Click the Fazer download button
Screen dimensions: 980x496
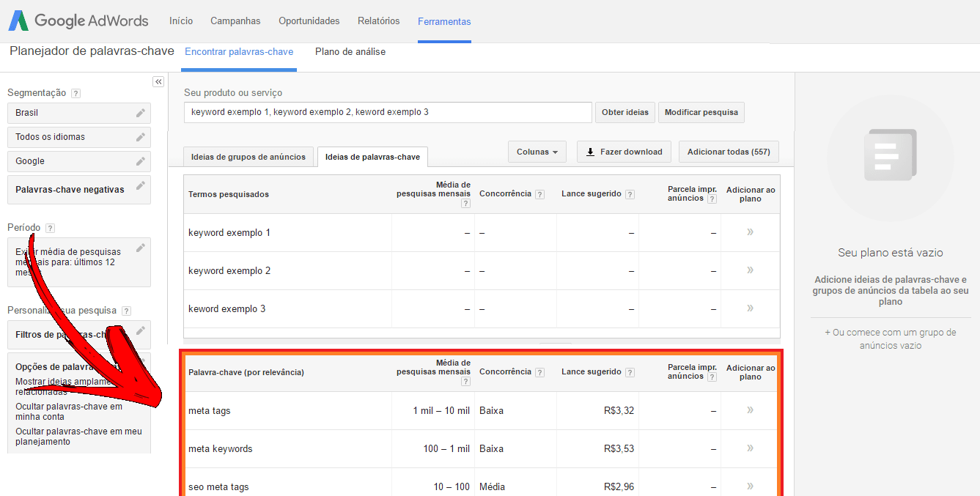(624, 152)
